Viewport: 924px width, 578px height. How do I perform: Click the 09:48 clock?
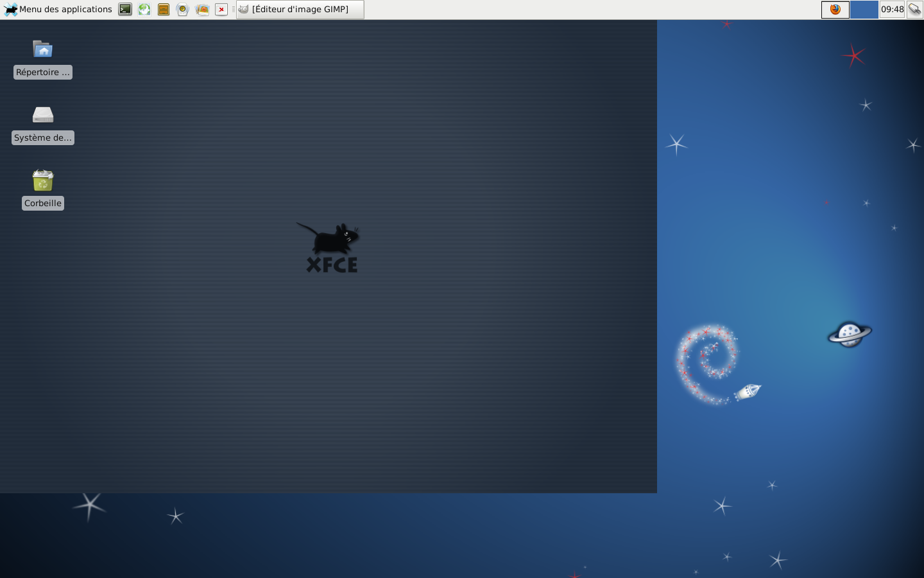892,10
